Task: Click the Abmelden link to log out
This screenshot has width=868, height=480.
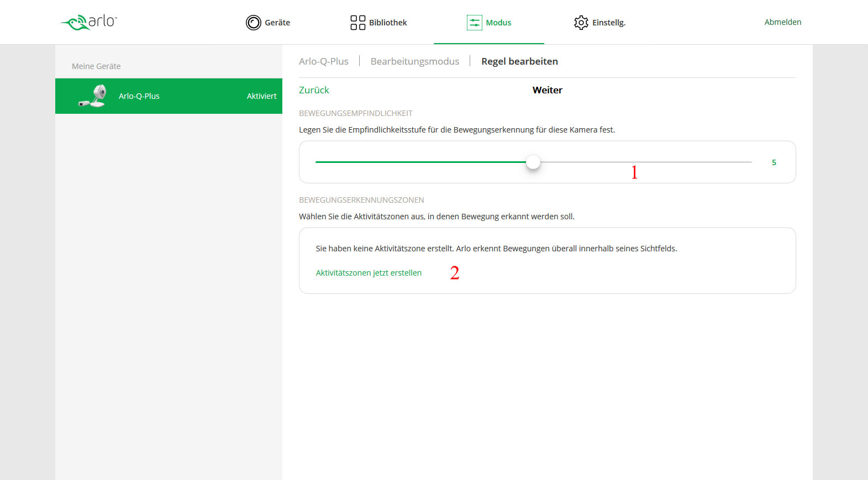Action: click(x=783, y=22)
